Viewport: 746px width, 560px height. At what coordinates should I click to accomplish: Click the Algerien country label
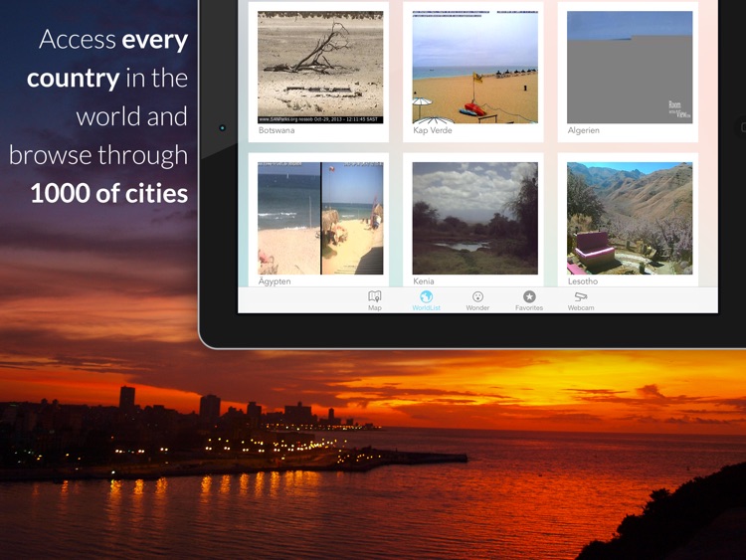pyautogui.click(x=583, y=130)
